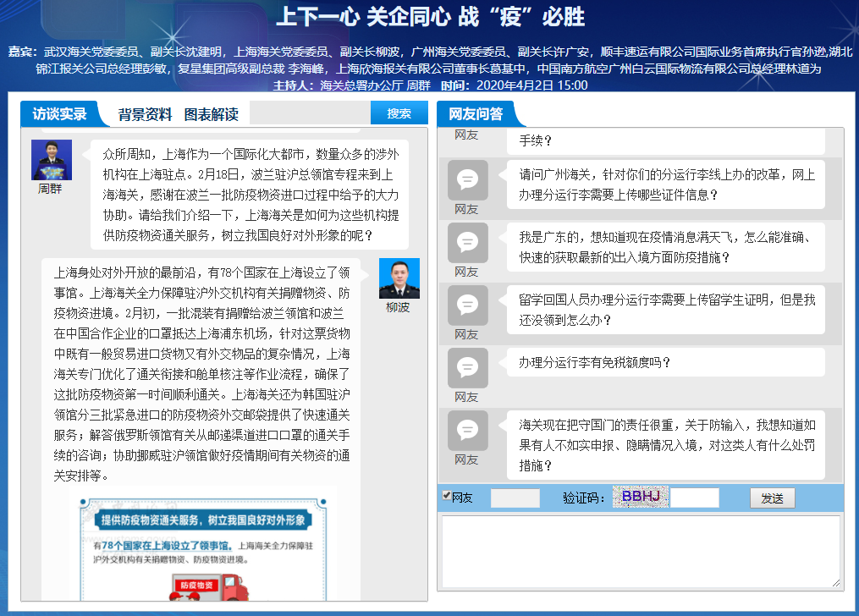Click 柳波's avatar photo
The image size is (859, 616).
click(399, 278)
